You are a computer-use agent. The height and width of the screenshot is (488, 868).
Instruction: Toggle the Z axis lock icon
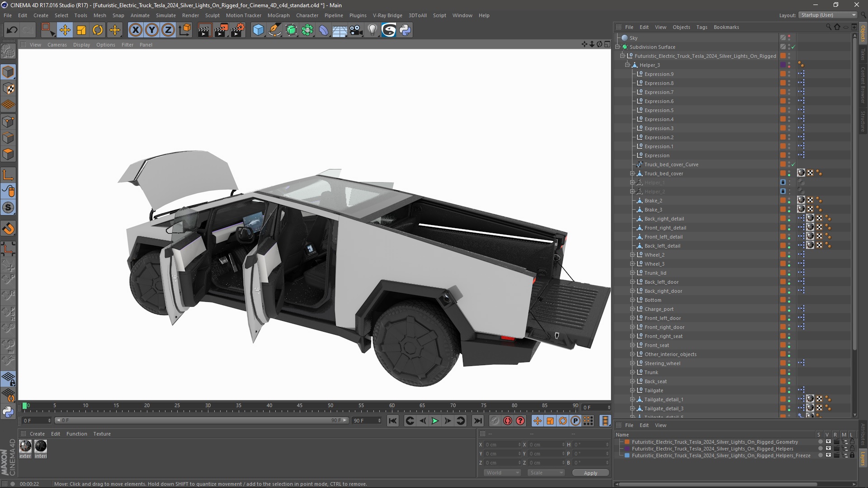[x=168, y=30]
